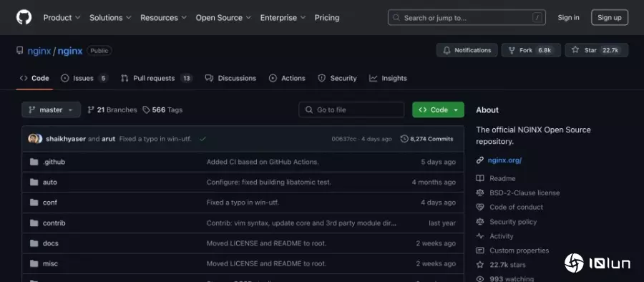
Task: Click the Notifications bell button
Action: (x=467, y=50)
